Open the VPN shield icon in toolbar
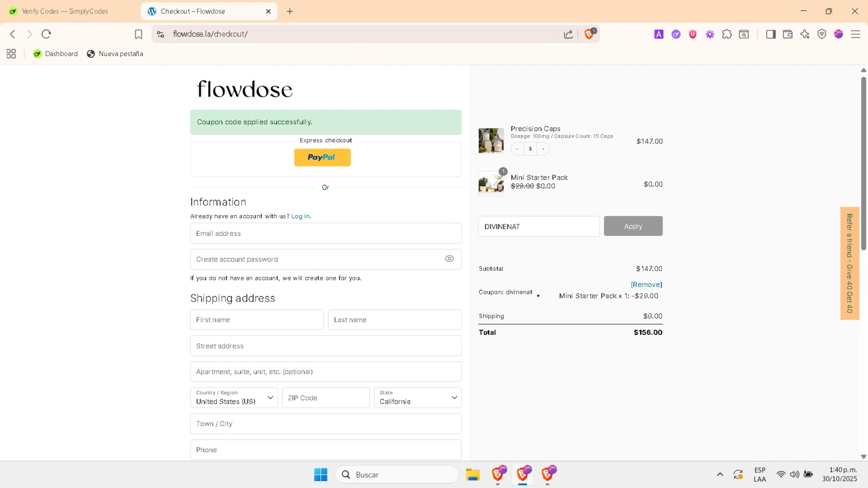This screenshot has width=868, height=488. point(822,34)
